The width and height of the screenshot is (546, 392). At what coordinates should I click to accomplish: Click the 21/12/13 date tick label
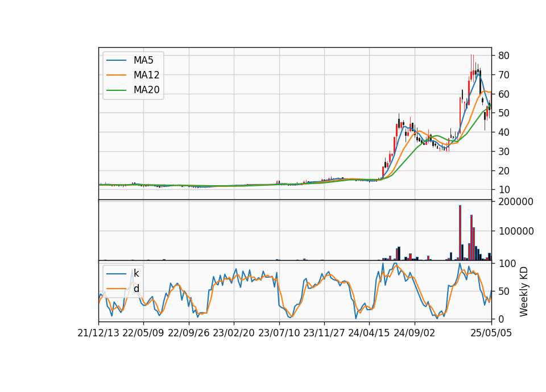pyautogui.click(x=98, y=333)
